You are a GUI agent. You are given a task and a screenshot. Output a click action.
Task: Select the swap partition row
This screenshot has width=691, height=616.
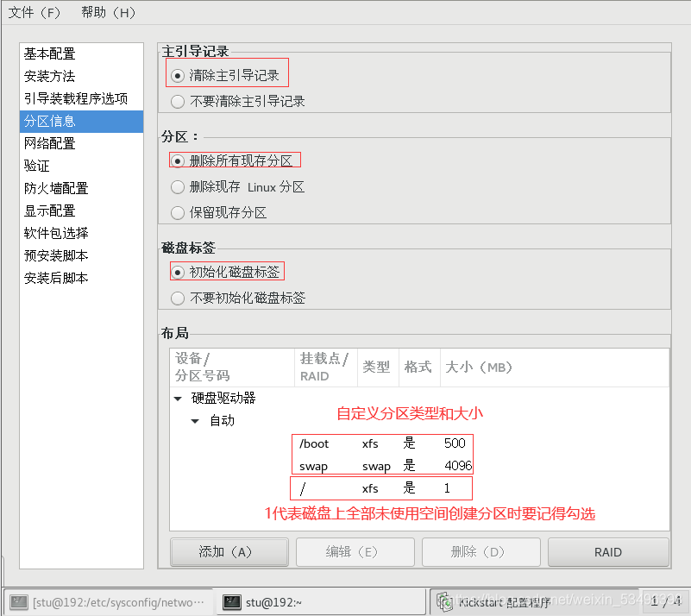coord(419,466)
